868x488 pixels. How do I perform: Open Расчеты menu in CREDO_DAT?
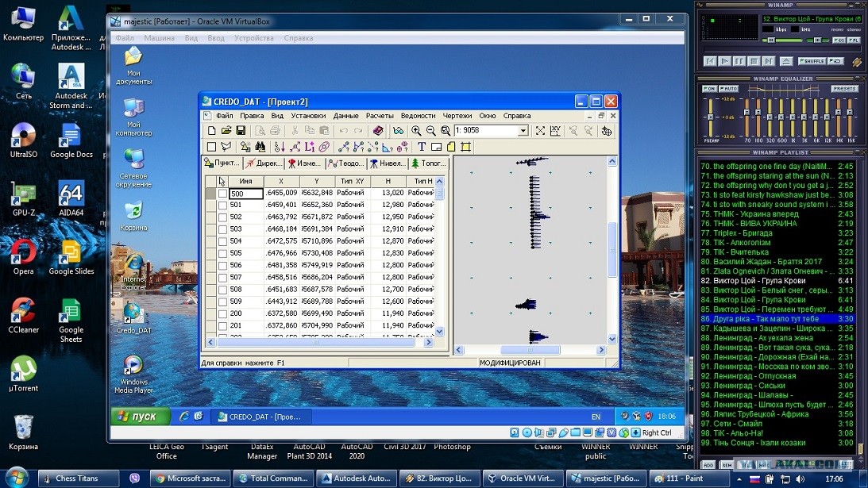click(x=379, y=116)
